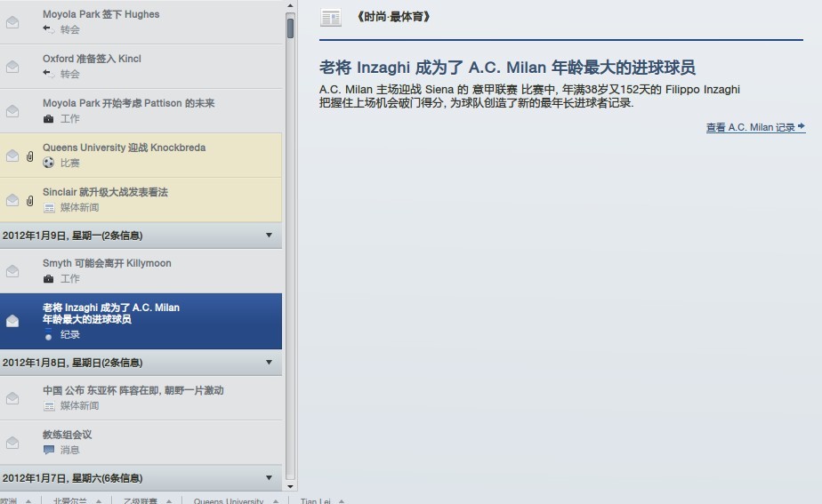Click paperclip icon on Queens University 迎战 Knockbreda

tap(30, 156)
